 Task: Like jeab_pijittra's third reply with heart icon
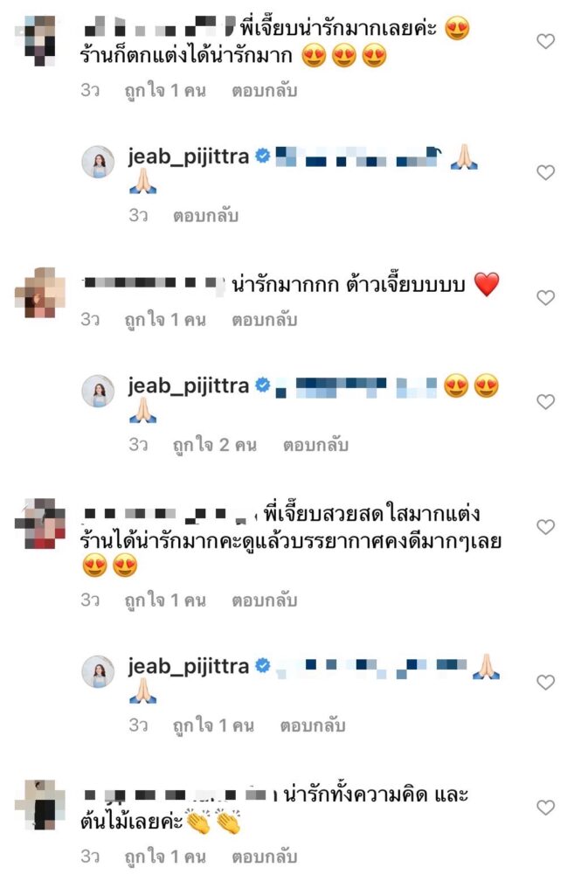546,682
